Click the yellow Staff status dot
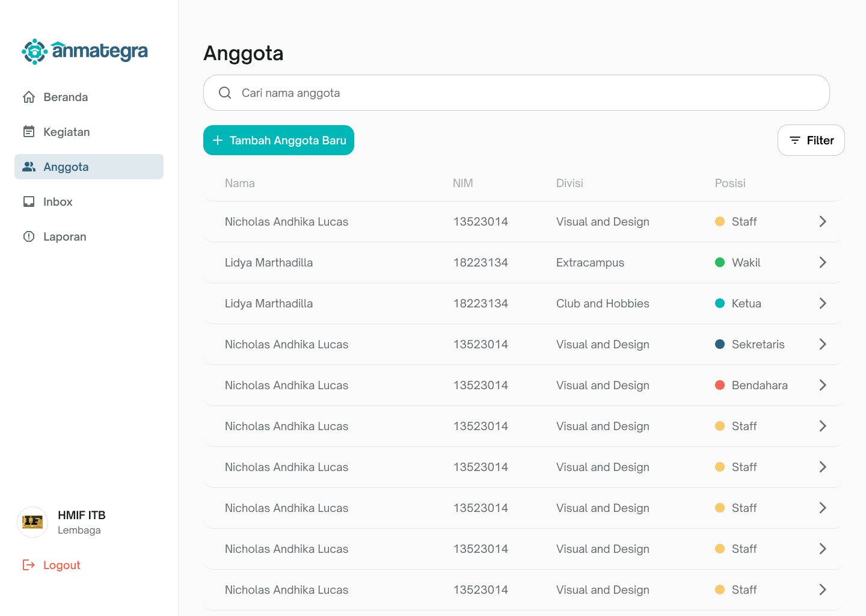The width and height of the screenshot is (866, 616). pyautogui.click(x=720, y=221)
